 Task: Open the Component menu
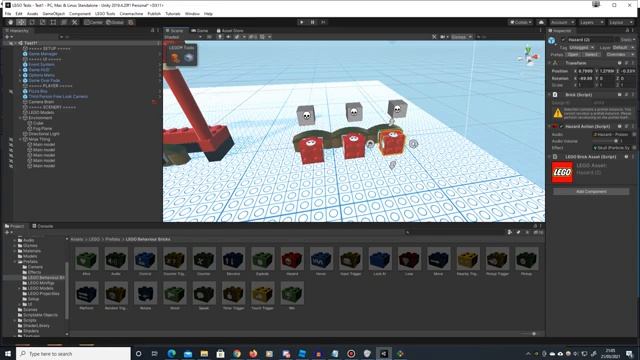coord(80,13)
